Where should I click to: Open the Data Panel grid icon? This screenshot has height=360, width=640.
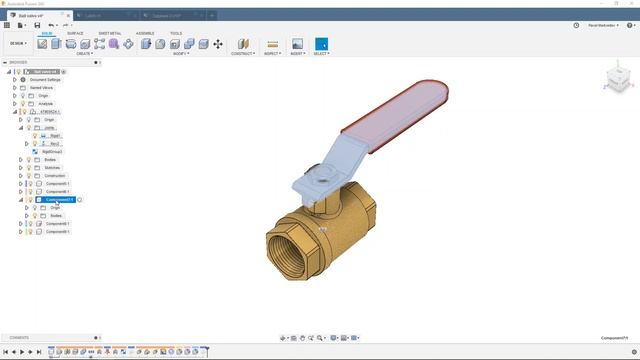7,25
